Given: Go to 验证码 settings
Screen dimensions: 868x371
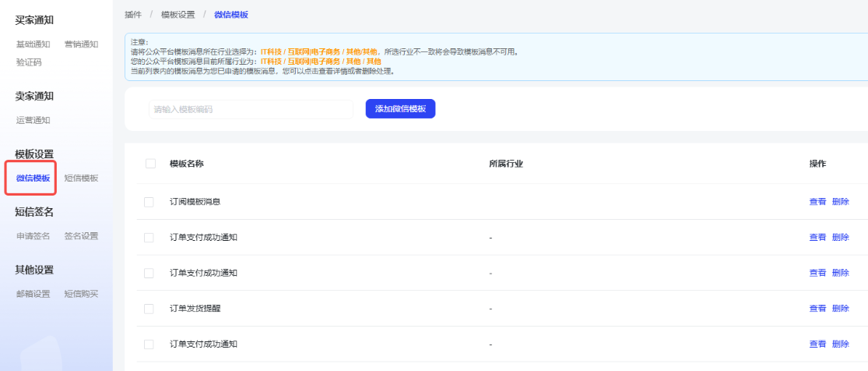Looking at the screenshot, I should tap(29, 62).
